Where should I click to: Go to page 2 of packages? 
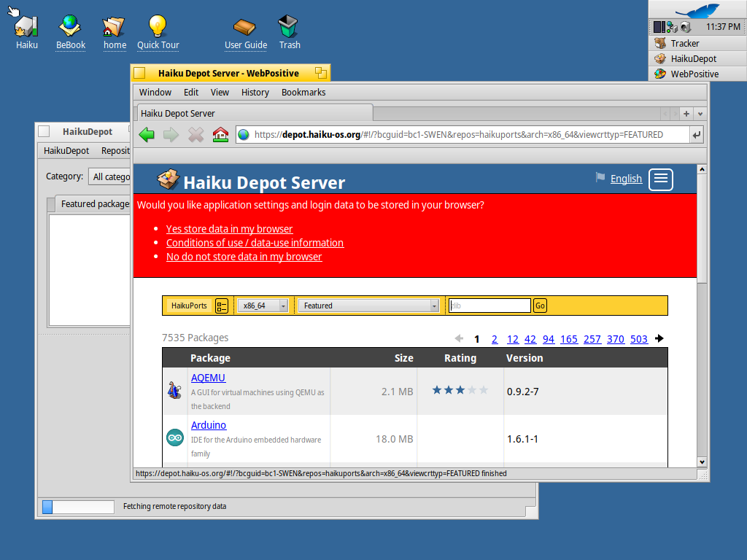(x=495, y=339)
